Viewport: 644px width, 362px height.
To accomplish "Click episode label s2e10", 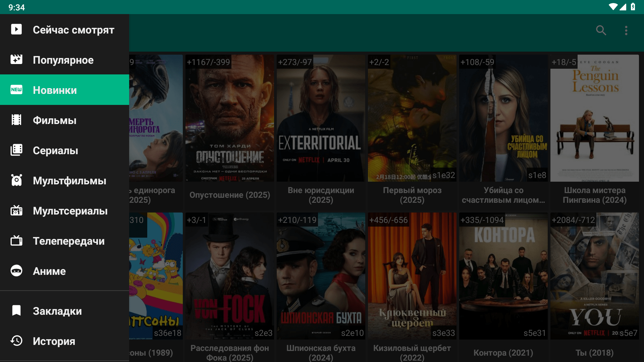I will [x=353, y=333].
